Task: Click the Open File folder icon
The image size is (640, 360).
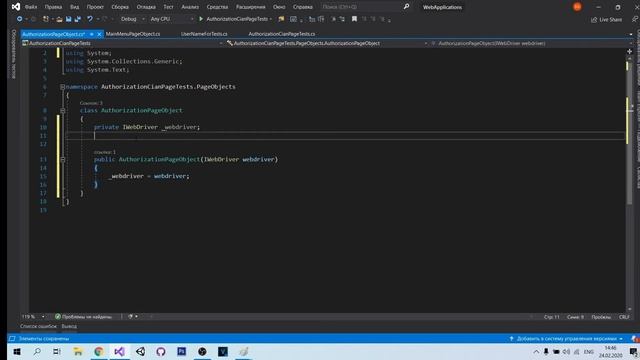Action: (x=60, y=19)
